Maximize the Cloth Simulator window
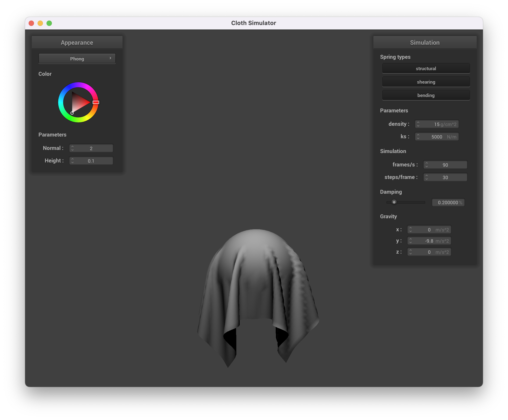Viewport: 508px width, 420px height. (49, 23)
